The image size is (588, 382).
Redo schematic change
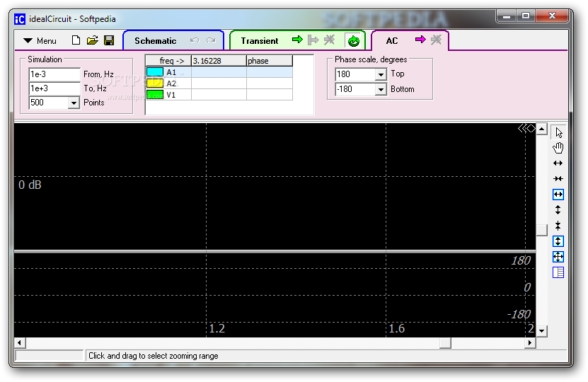click(x=211, y=40)
